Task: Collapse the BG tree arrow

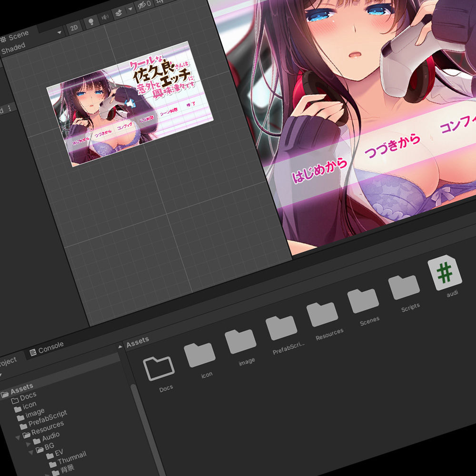Action: click(31, 453)
